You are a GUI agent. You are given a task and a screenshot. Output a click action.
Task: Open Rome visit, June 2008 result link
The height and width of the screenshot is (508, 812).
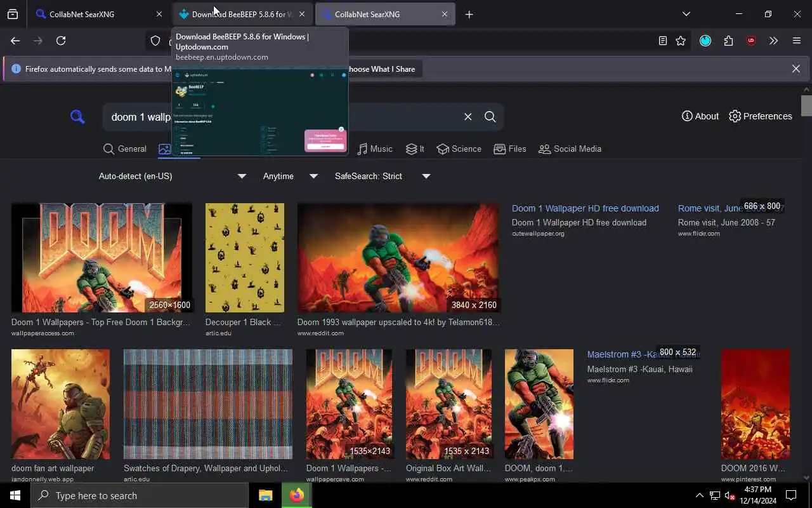tap(710, 208)
